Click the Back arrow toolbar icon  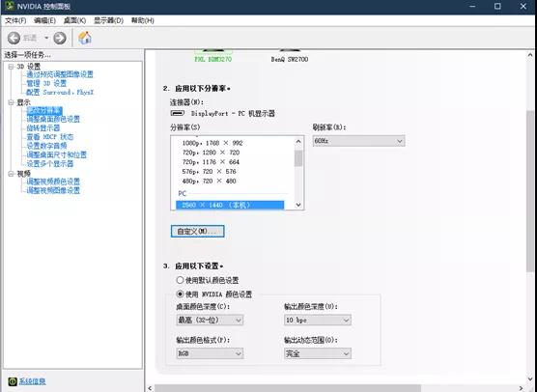tap(14, 38)
